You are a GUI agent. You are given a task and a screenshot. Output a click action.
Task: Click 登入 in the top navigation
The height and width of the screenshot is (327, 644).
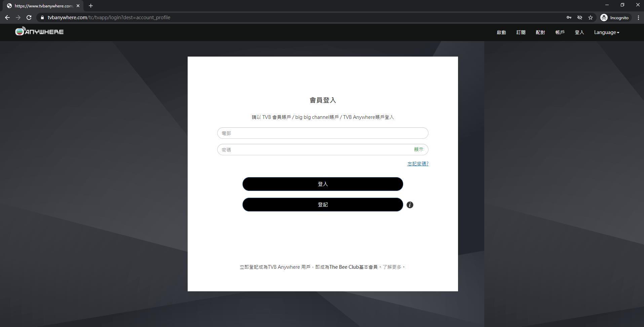[579, 32]
